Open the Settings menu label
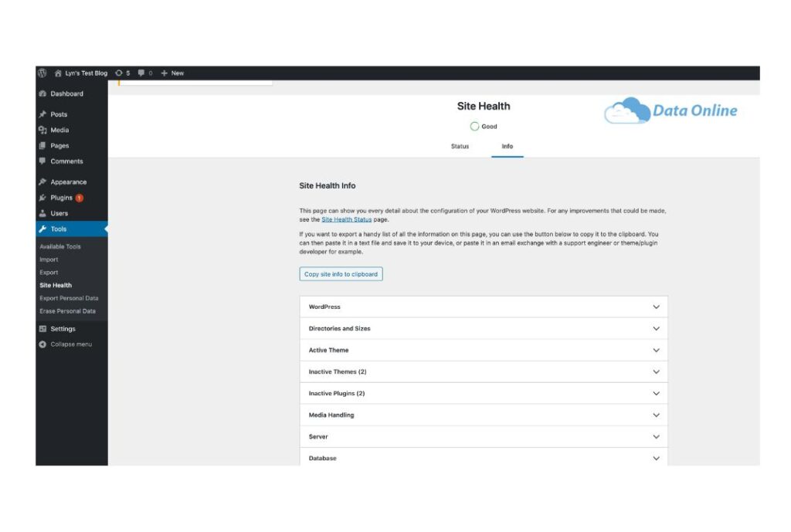 [63, 329]
